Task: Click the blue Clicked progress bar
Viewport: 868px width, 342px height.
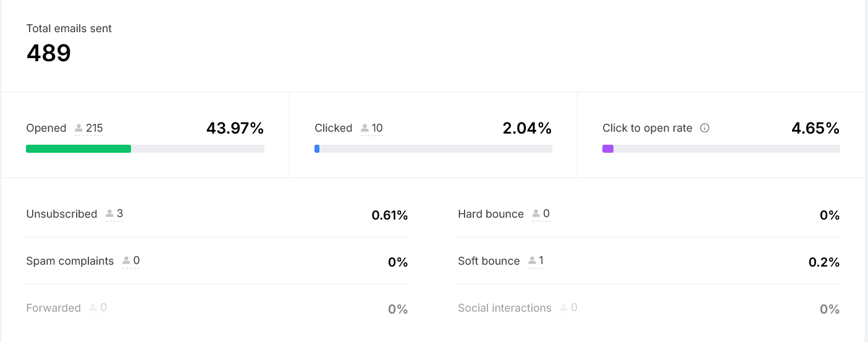Action: [x=317, y=148]
